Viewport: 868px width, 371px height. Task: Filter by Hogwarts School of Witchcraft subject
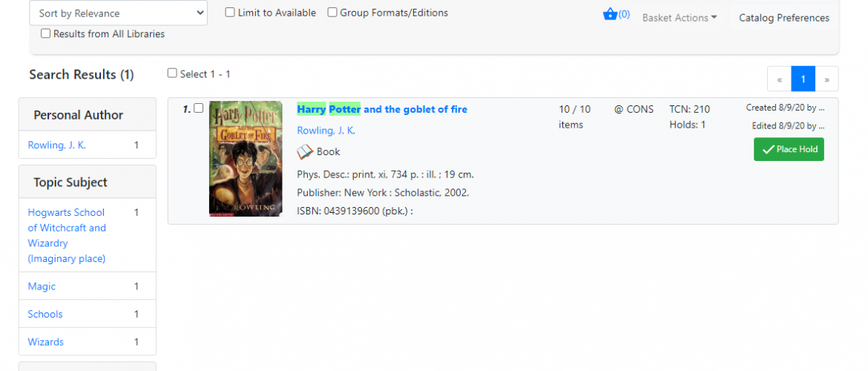[x=67, y=235]
